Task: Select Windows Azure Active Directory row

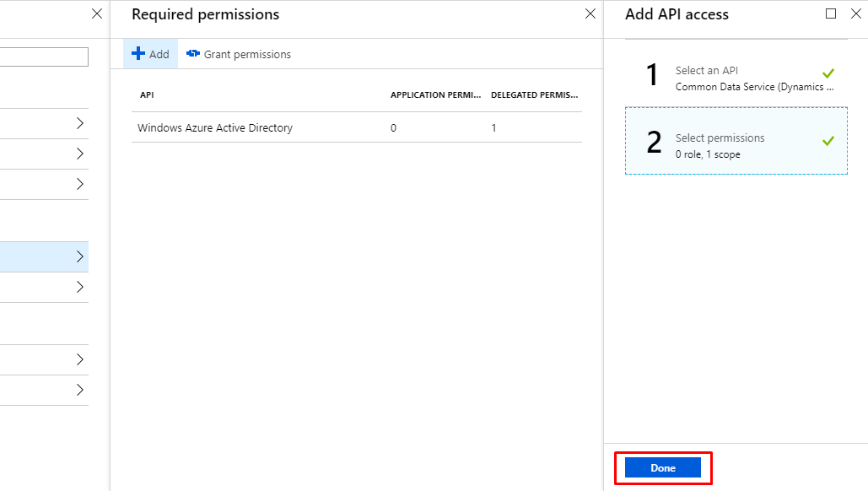Action: (215, 128)
